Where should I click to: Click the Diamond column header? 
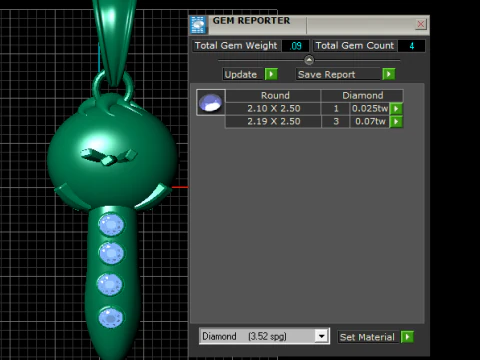(363, 96)
